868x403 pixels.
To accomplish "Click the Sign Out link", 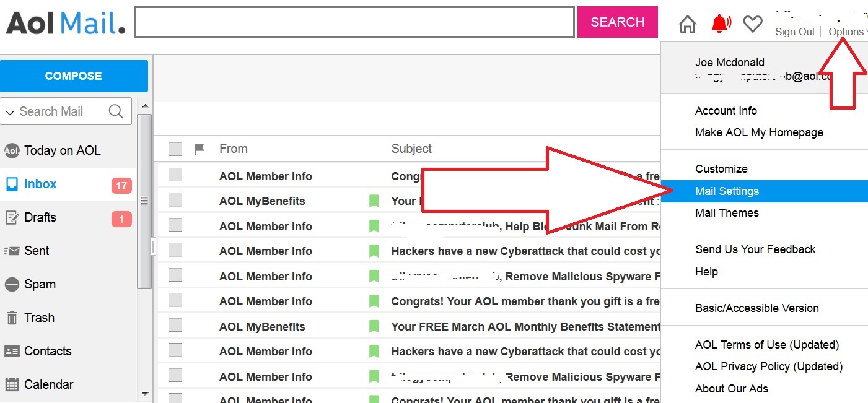I will pyautogui.click(x=795, y=32).
